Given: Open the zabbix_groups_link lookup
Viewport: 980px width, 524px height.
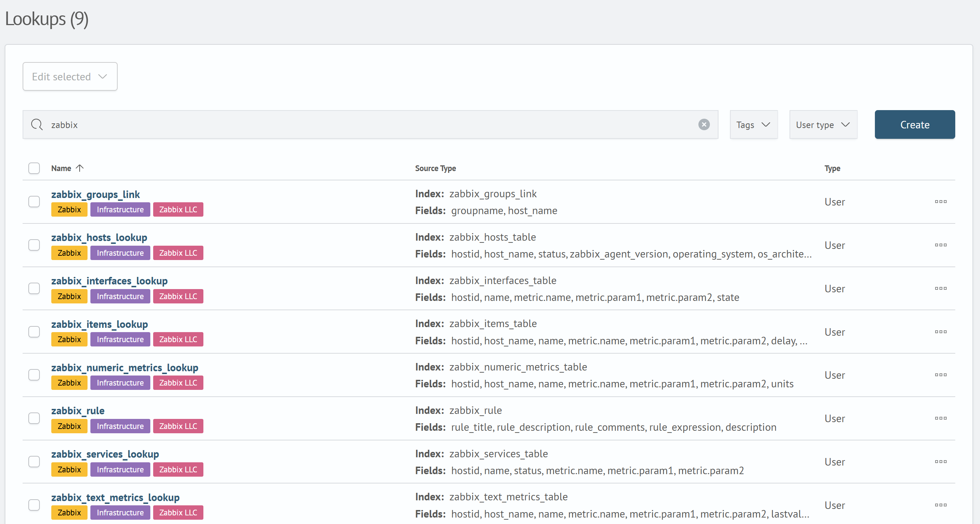Looking at the screenshot, I should [95, 194].
